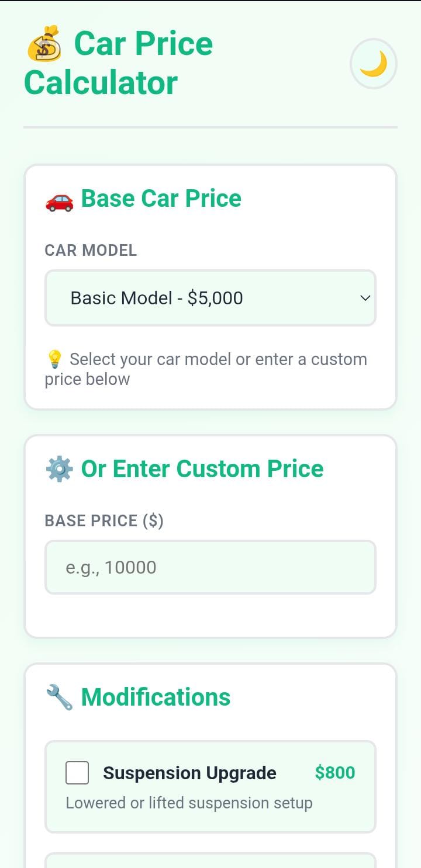Click the CAR MODEL field label
421x868 pixels.
pos(91,250)
